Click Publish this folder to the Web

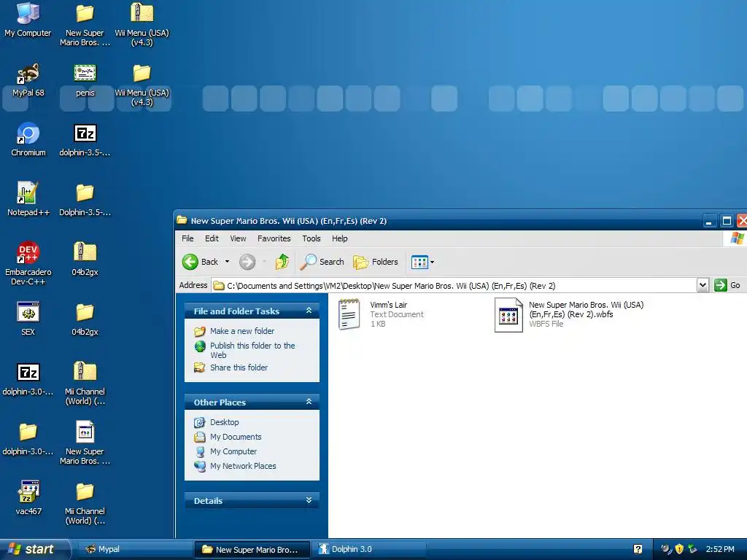252,350
